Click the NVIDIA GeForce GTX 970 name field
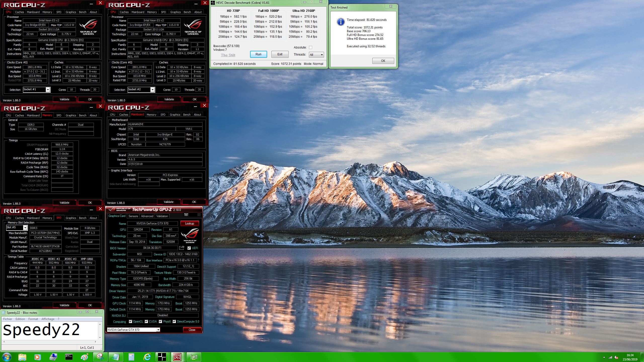Viewport: 644px width, 362px height. [152, 223]
